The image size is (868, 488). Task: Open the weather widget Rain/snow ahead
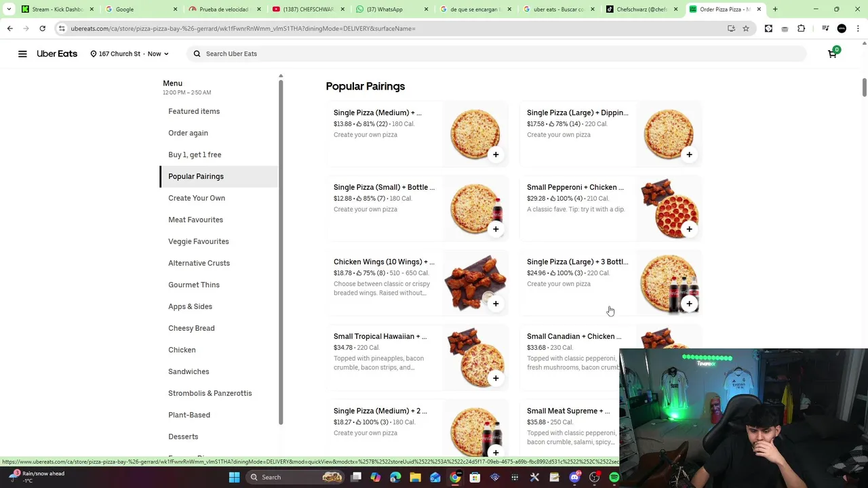point(37,476)
